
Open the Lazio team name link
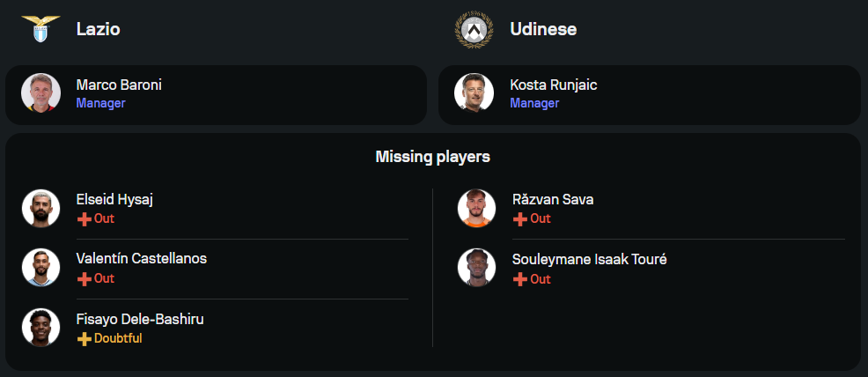[98, 29]
